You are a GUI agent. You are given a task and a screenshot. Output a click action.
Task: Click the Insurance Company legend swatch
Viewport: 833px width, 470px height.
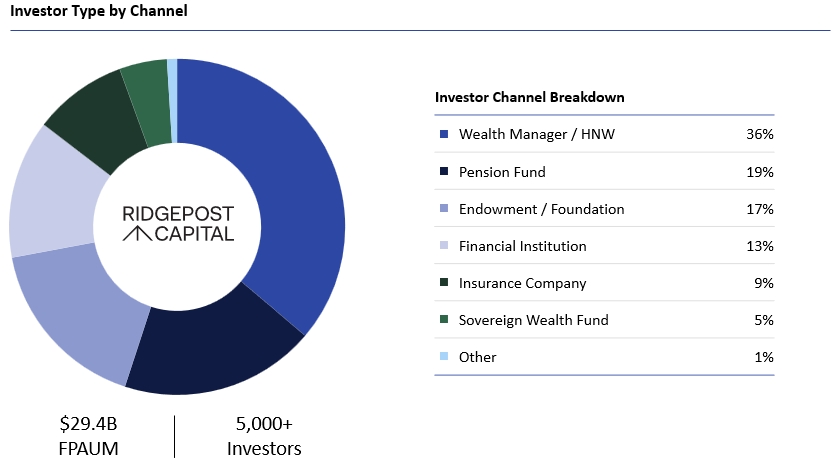443,283
